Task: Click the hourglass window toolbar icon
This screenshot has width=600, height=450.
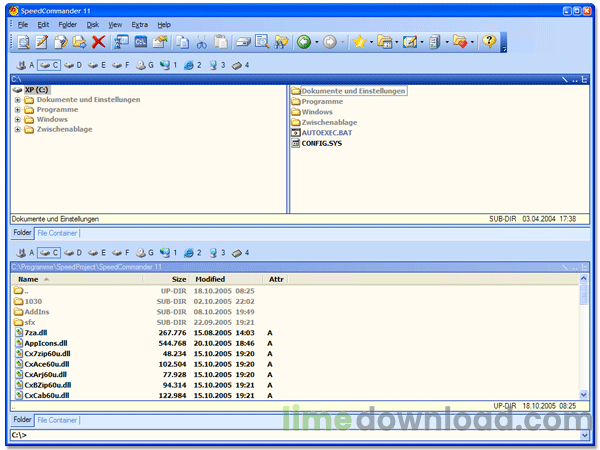Action: [x=122, y=42]
